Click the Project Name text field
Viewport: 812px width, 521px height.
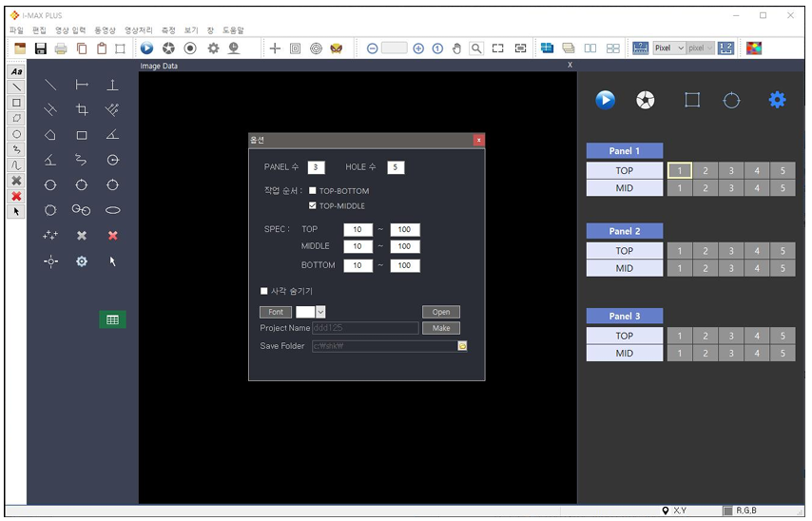[365, 328]
